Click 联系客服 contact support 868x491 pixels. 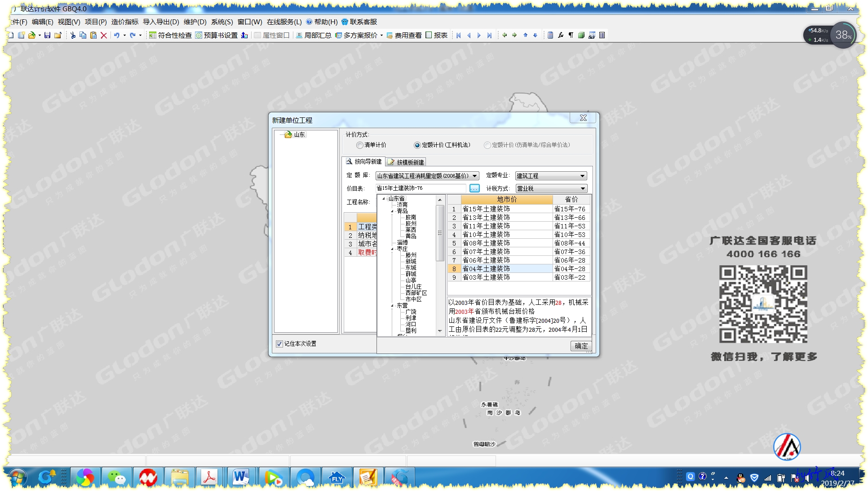coord(359,22)
